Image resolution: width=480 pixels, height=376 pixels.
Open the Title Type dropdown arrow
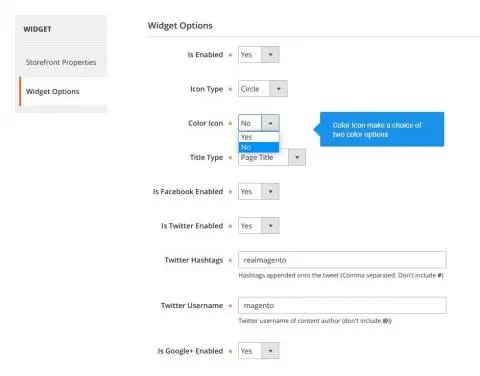point(297,157)
